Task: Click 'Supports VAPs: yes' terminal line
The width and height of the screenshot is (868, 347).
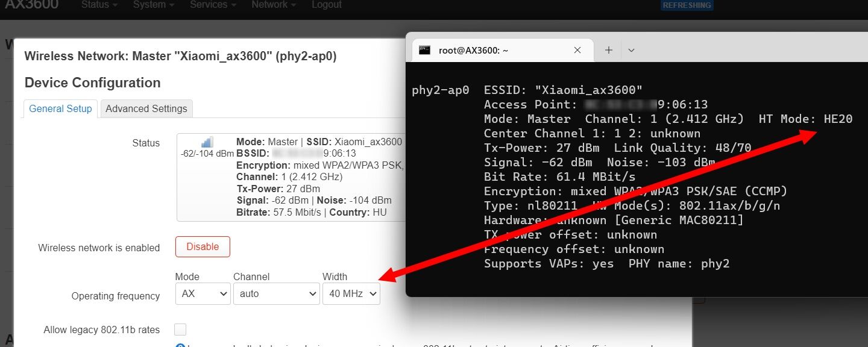Action: (x=549, y=264)
